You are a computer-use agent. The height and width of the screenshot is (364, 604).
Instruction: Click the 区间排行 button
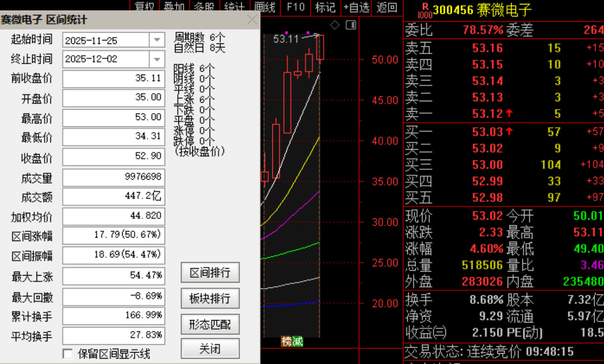pyautogui.click(x=210, y=273)
